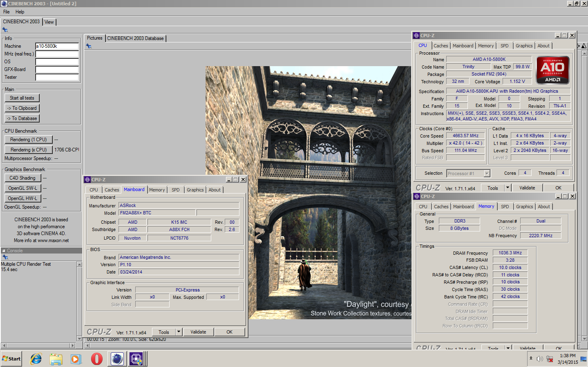Open the CINEBENCH 2003 Database tab
588x367 pixels.
click(136, 38)
